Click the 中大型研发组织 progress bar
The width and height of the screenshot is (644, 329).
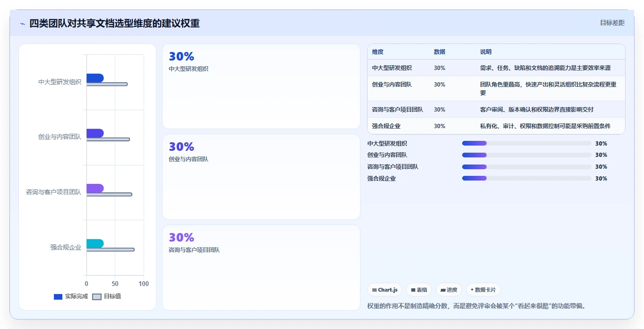(x=526, y=143)
